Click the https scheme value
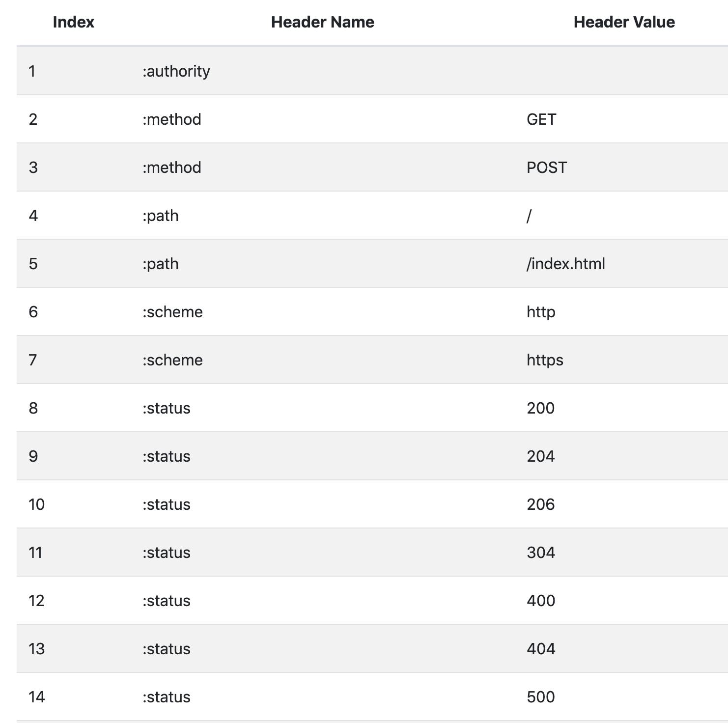Screen dimensions: 728x723 click(x=545, y=360)
